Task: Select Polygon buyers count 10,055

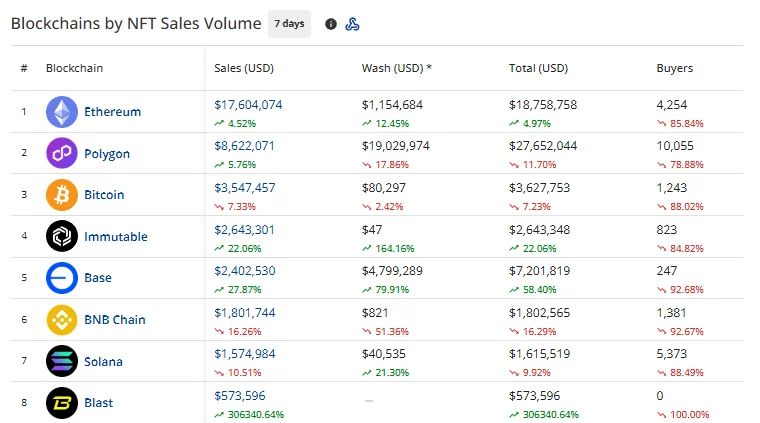Action: [x=675, y=146]
